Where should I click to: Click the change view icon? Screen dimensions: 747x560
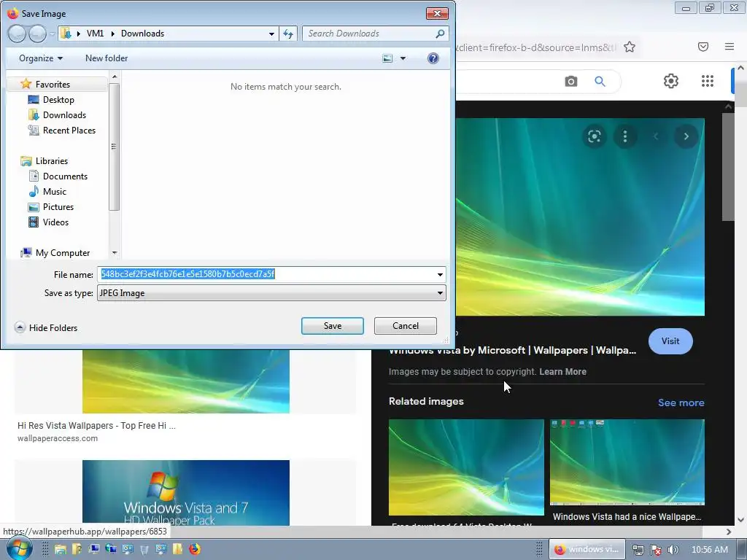(387, 58)
